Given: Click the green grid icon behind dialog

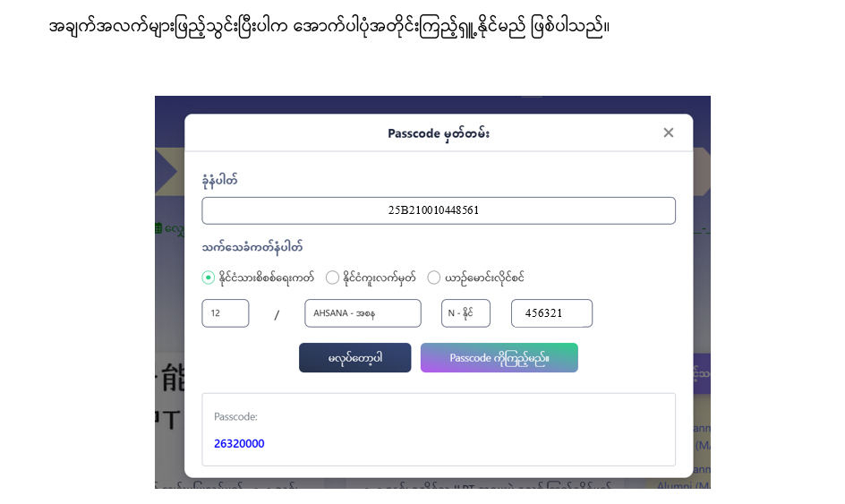Looking at the screenshot, I should (159, 228).
